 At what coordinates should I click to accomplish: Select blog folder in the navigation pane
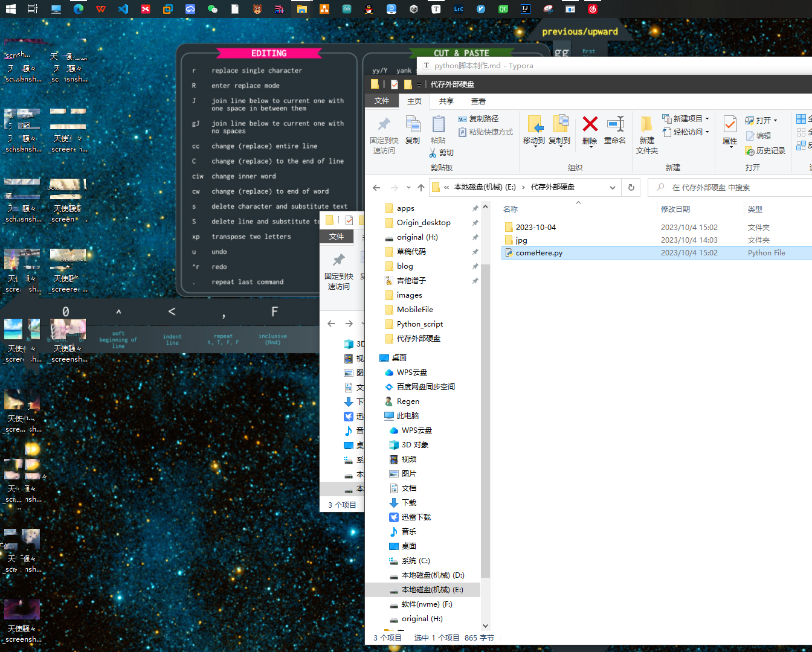pyautogui.click(x=405, y=266)
